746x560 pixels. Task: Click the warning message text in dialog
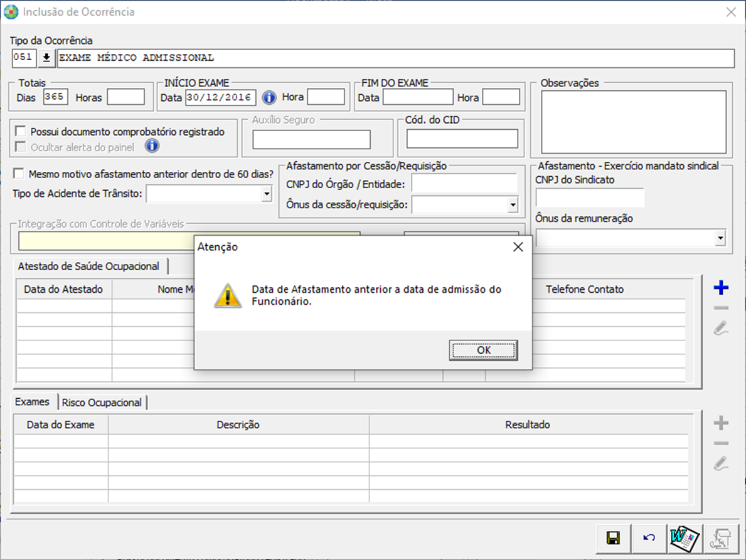pyautogui.click(x=376, y=295)
